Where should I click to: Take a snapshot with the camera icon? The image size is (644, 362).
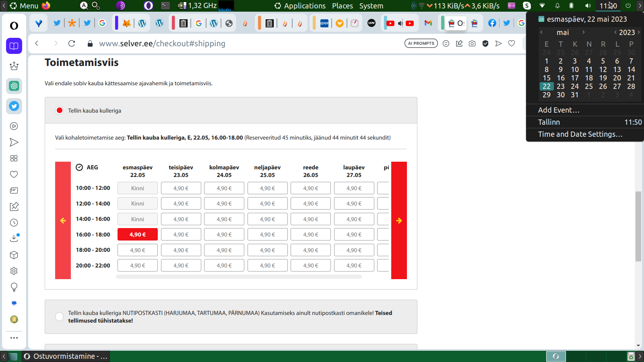[472, 43]
